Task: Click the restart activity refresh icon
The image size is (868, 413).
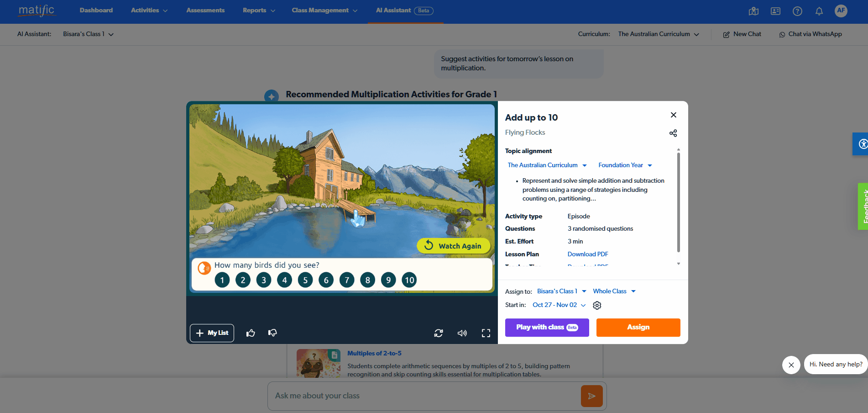Action: tap(439, 333)
